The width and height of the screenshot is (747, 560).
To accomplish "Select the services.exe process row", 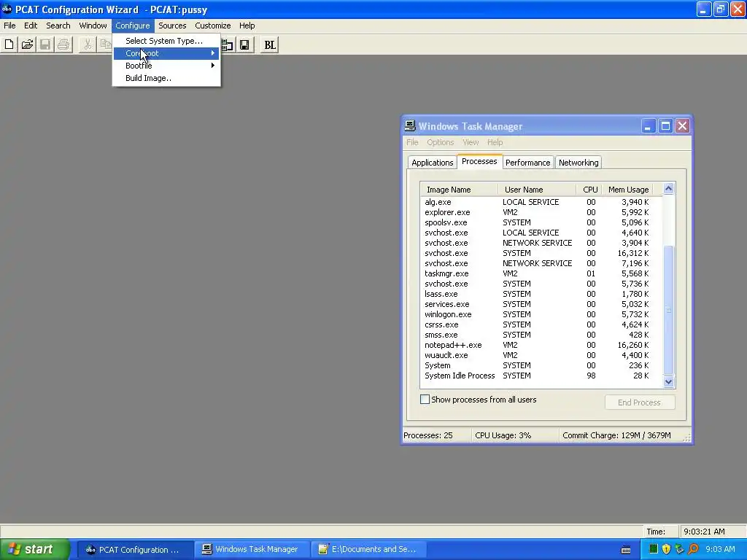I will (541, 304).
